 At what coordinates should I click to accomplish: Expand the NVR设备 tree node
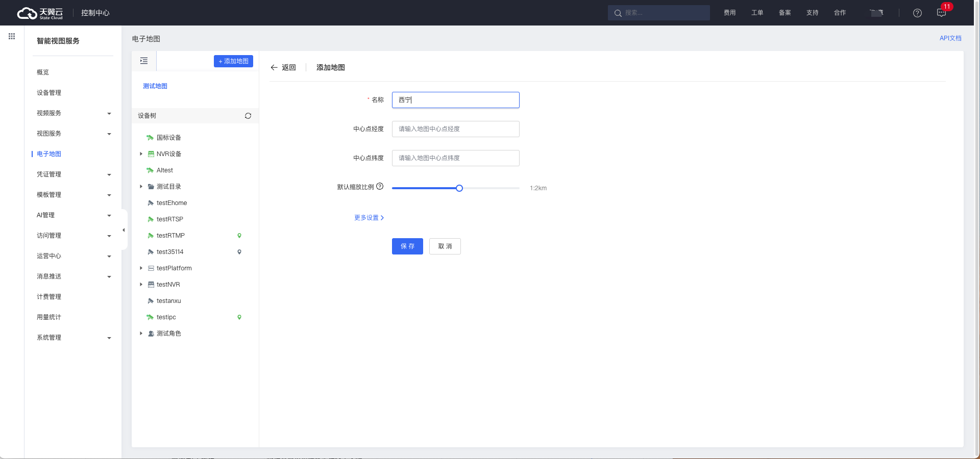141,154
